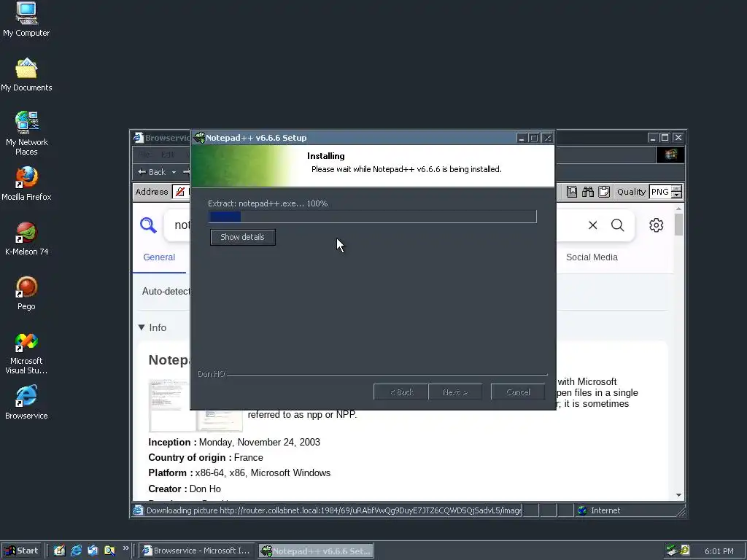Screen dimensions: 747x560
Task: Expand the quick launch chevron
Action: click(125, 548)
